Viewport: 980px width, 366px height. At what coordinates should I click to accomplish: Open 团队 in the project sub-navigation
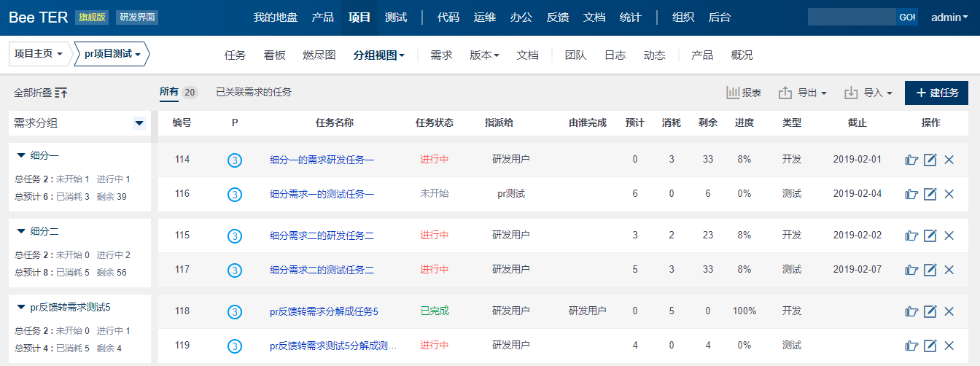click(576, 55)
